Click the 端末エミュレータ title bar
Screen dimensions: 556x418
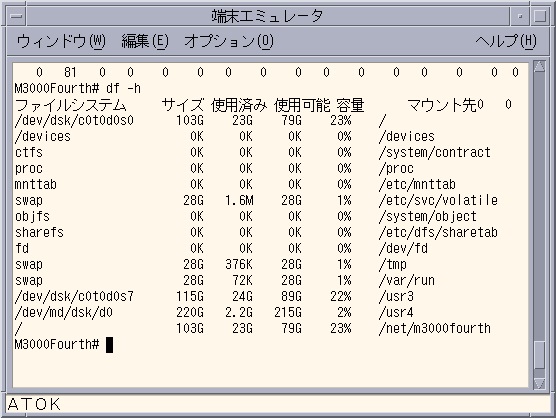[268, 16]
